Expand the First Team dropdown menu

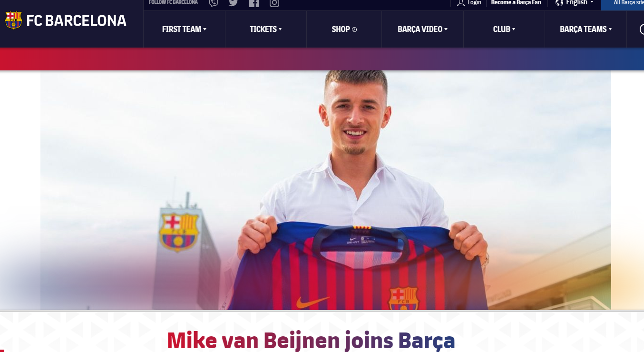click(x=184, y=29)
